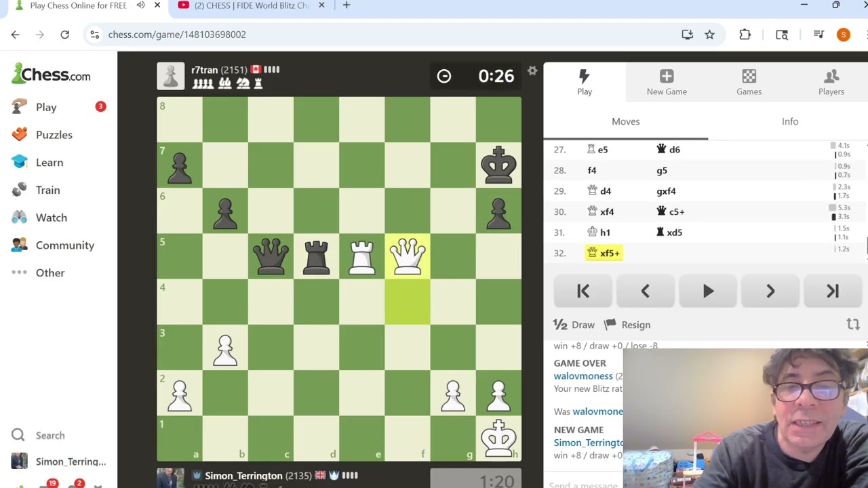Select the Info subtab

[790, 121]
